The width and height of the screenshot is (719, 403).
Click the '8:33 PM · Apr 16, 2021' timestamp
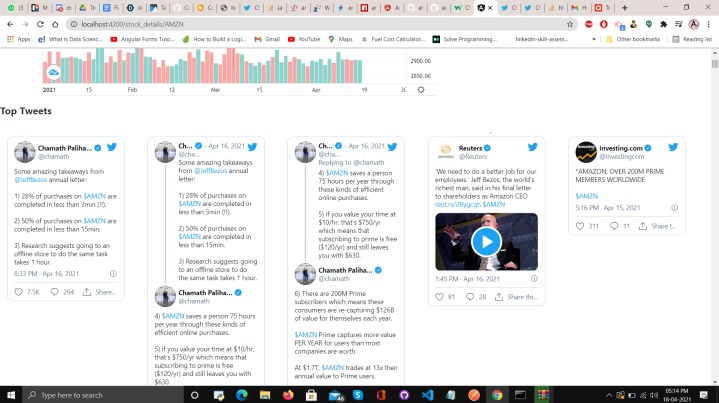tap(46, 274)
